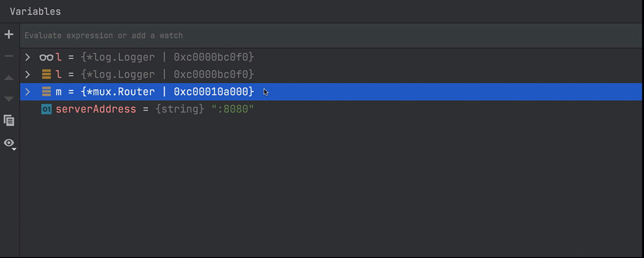Expand the watched l logger entry
Screen dimensions: 644x258
click(x=27, y=57)
